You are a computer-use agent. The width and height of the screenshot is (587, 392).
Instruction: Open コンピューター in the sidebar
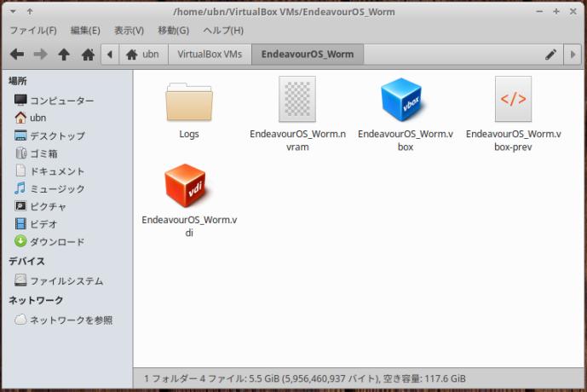click(x=54, y=101)
